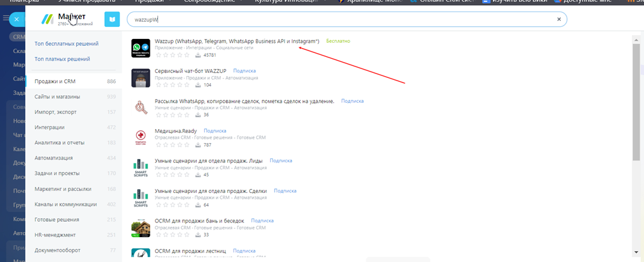Open OCRM для продажи бань и беседок
644x262 pixels.
point(200,220)
